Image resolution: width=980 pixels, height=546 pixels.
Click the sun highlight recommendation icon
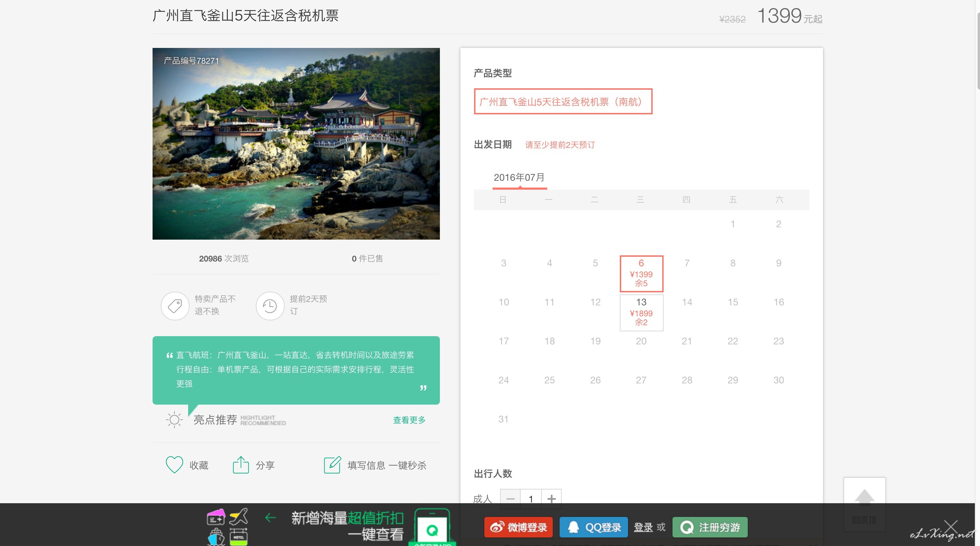point(174,420)
